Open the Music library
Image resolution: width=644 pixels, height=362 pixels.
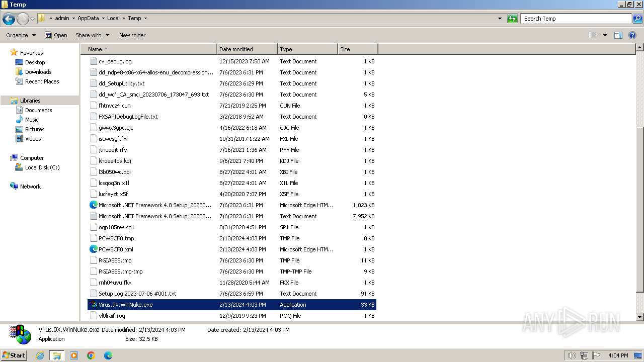click(x=32, y=120)
